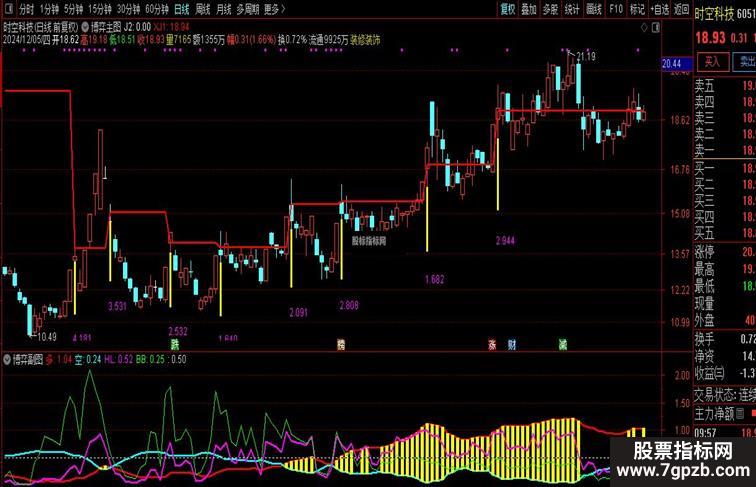756x487 pixels.
Task: Open the 多股 multi-stock view
Action: tap(550, 9)
